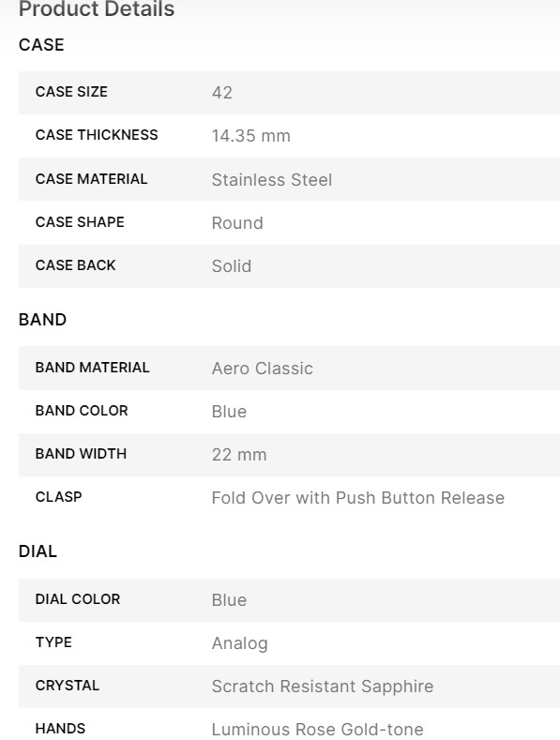
Task: Select the Round case shape value
Action: point(237,223)
